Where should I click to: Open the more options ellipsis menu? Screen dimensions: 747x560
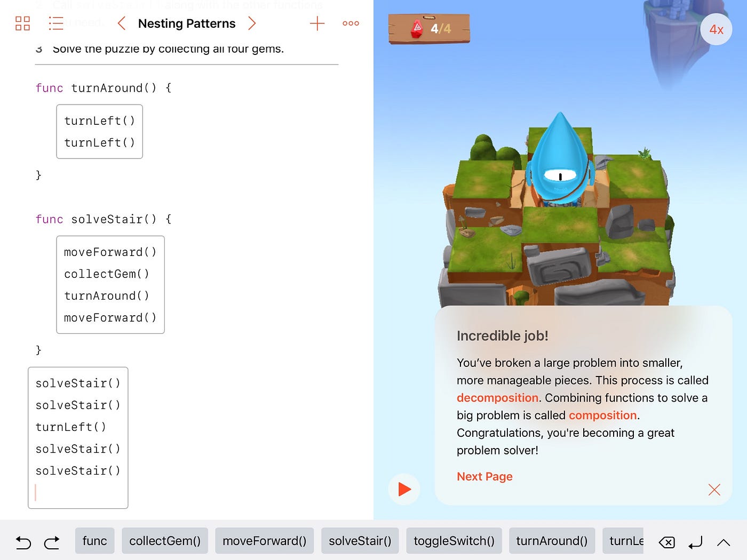point(351,23)
